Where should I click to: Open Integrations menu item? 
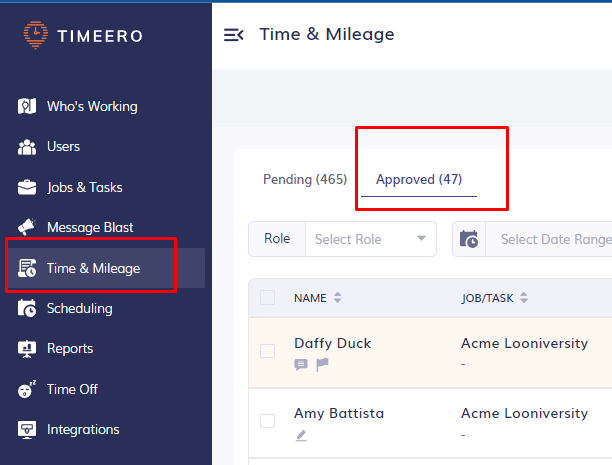pyautogui.click(x=83, y=429)
